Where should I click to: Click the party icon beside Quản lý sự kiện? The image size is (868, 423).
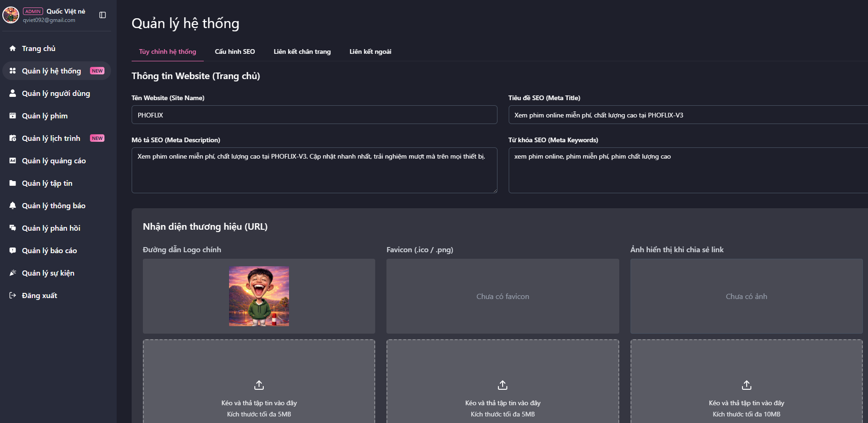click(13, 273)
